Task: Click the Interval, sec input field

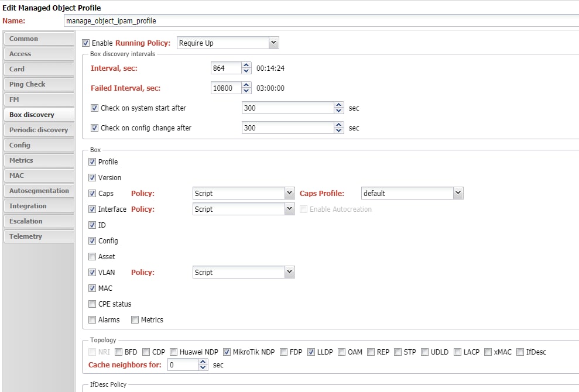Action: [227, 68]
